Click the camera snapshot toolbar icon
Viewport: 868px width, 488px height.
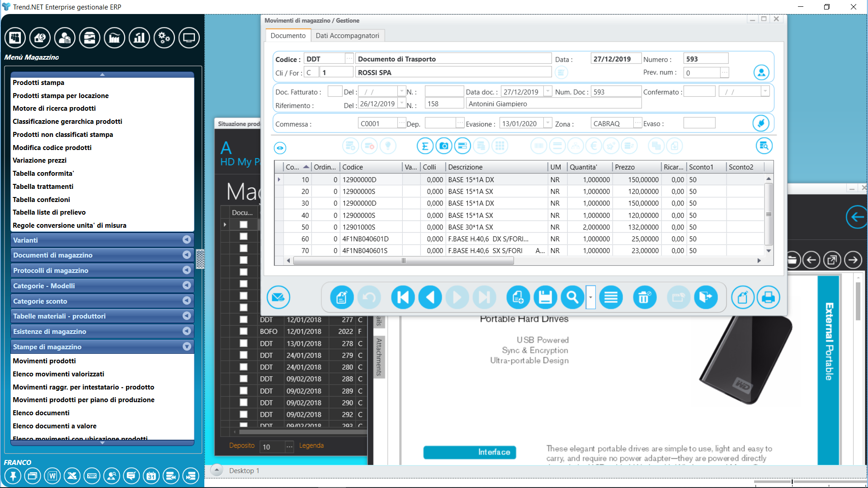pyautogui.click(x=444, y=146)
